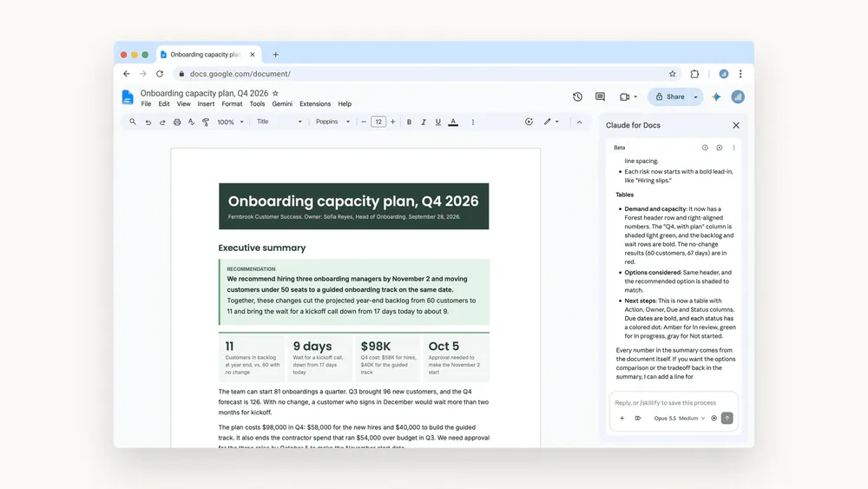Screen dimensions: 868x489
Task: Star the Onboarding capacity plan document
Action: tap(276, 93)
